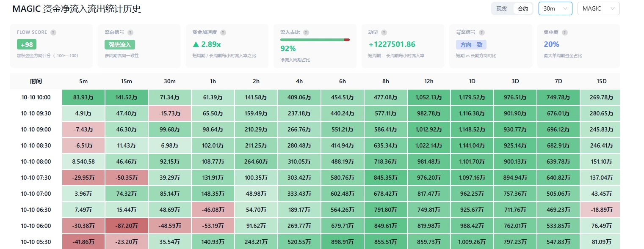Screen dimensions: 644x249
Task: Click the info icon beside 集中度
Action: pos(565,33)
